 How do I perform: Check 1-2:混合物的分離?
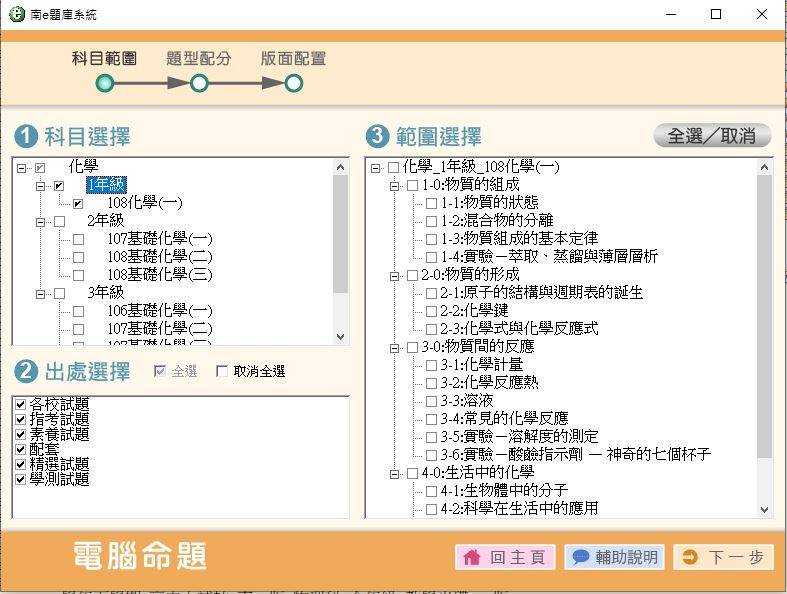(431, 221)
